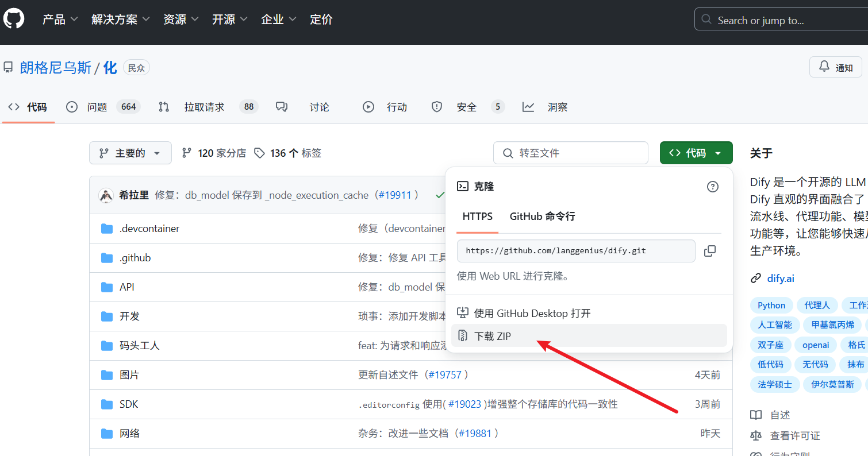The image size is (868, 456).
Task: Open the 行动 tab
Action: click(385, 107)
